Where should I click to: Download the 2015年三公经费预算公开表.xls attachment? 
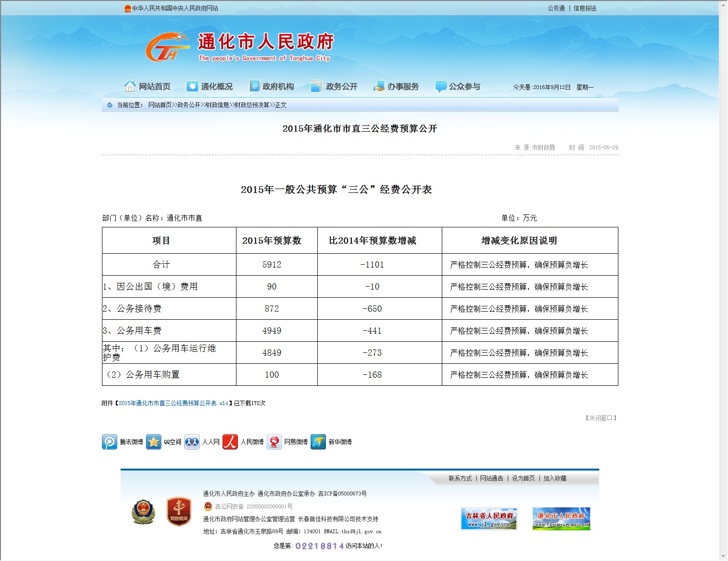(173, 404)
